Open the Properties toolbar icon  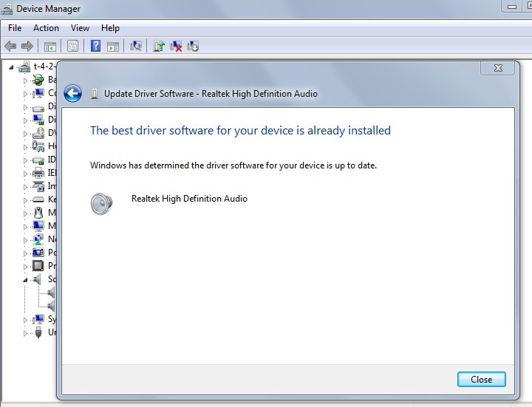pos(72,46)
